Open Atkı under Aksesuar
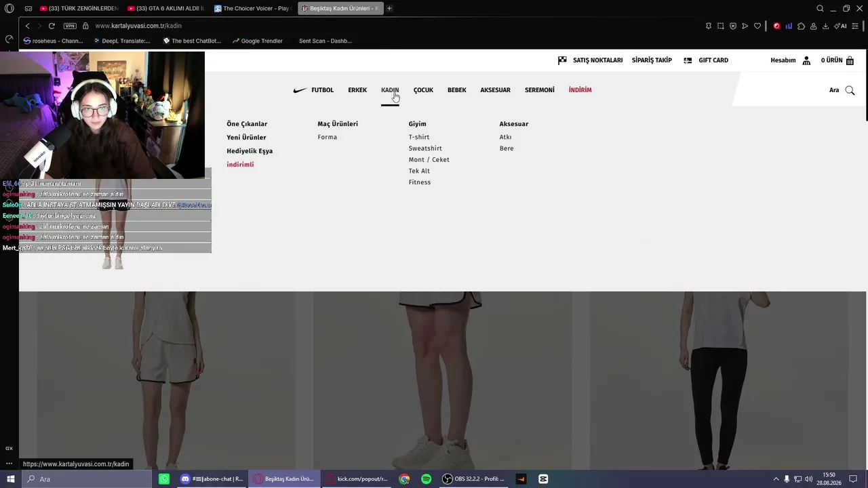868x488 pixels. coord(505,137)
